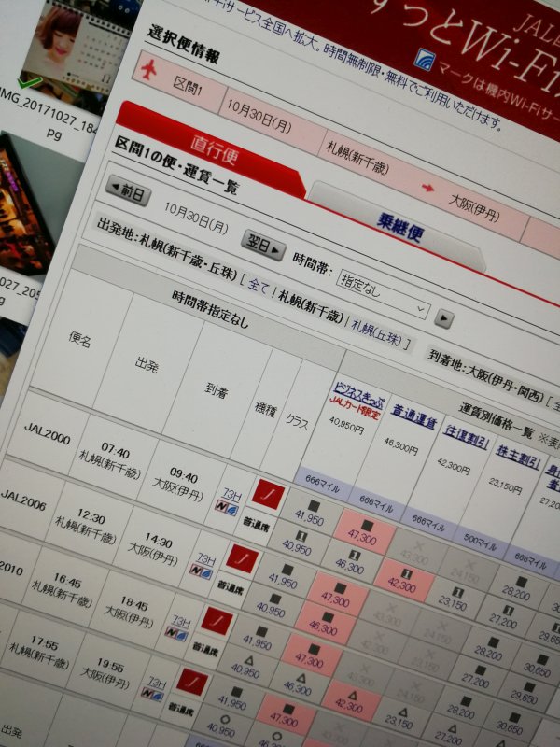The width and height of the screenshot is (560, 747).
Task: Click 16:45 flight 普通席 23,150 fare cell
Action: click(x=399, y=718)
